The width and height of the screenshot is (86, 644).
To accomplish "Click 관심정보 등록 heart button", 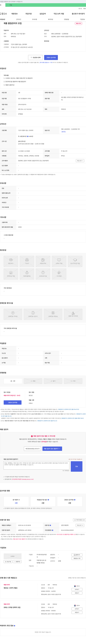I will click(x=35, y=58).
